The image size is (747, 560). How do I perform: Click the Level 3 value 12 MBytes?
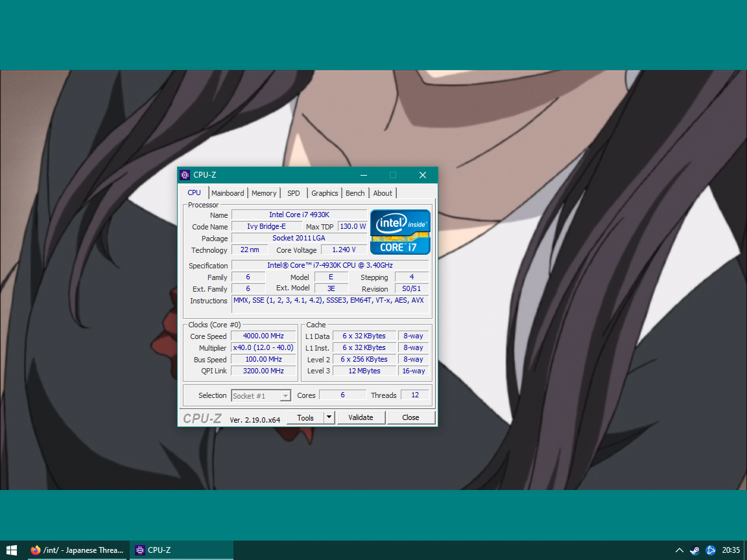(364, 371)
